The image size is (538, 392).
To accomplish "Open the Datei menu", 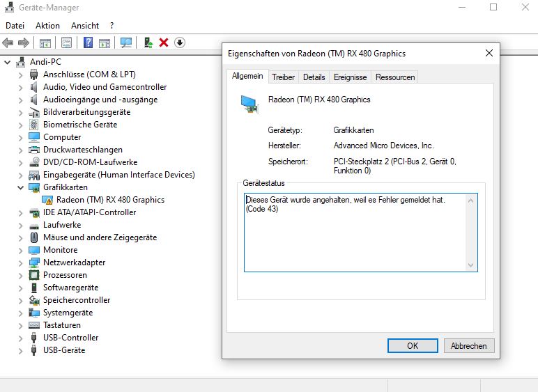I will point(15,26).
